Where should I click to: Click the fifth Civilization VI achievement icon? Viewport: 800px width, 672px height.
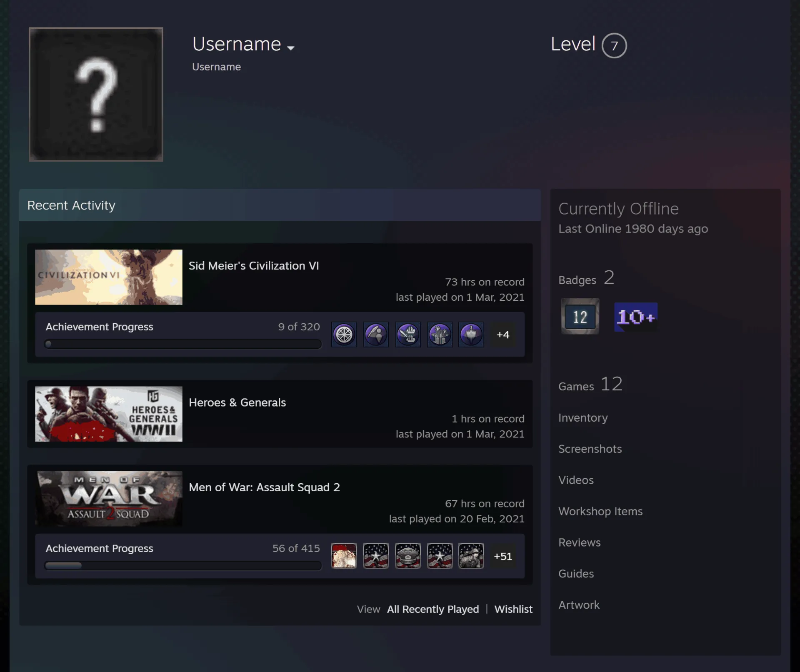click(x=471, y=334)
